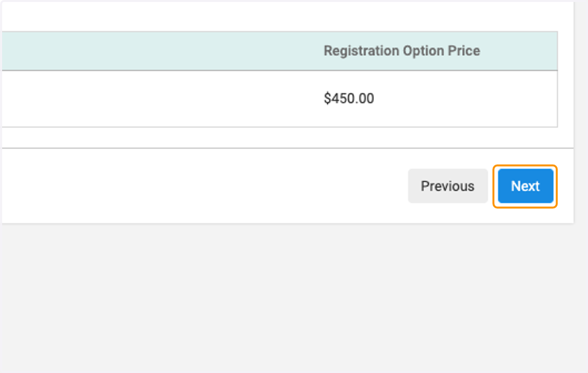
Task: Return to the prior step using Previous
Action: [x=447, y=186]
